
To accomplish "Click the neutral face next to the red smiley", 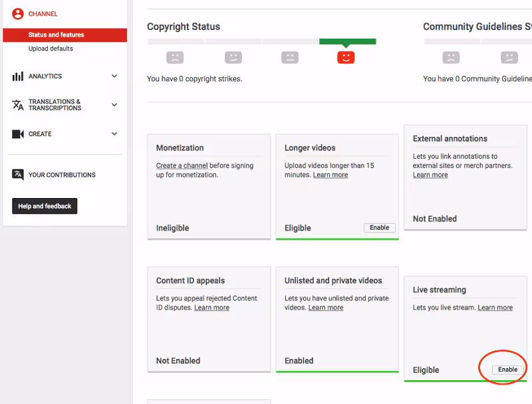I will pos(290,58).
